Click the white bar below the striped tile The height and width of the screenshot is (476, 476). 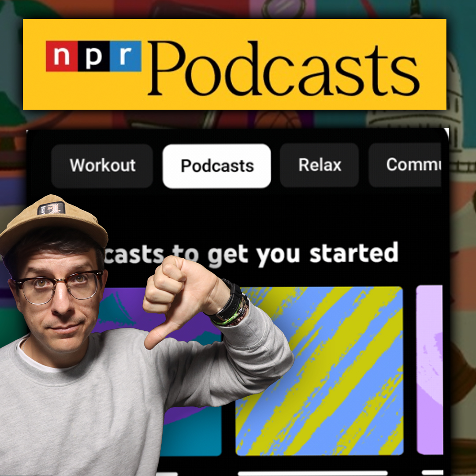[313, 473]
